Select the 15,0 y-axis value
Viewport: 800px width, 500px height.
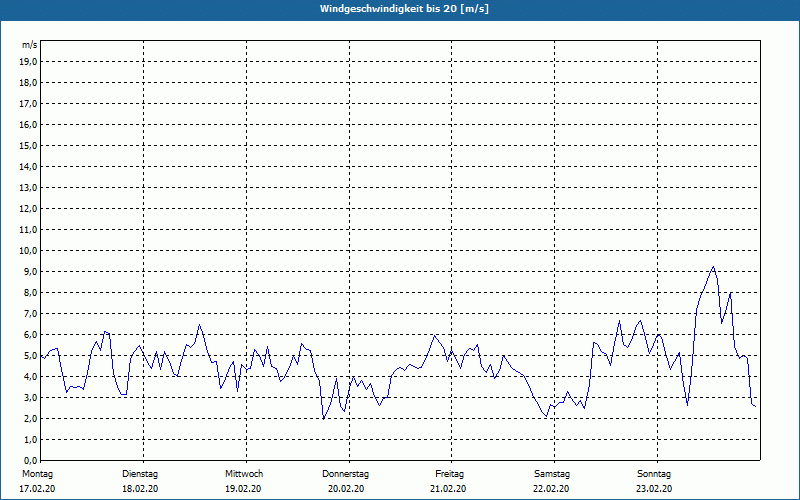point(28,145)
